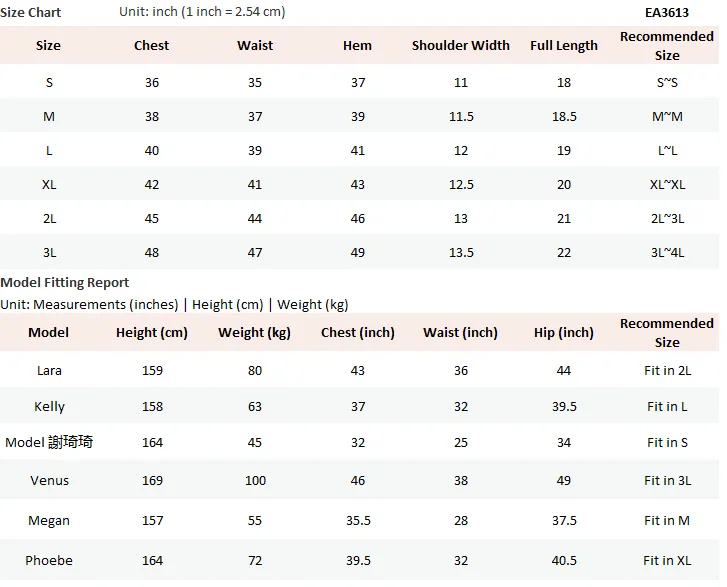Viewport: 727px width, 587px height.
Task: Click the Chest column header in size chart
Action: 152,45
